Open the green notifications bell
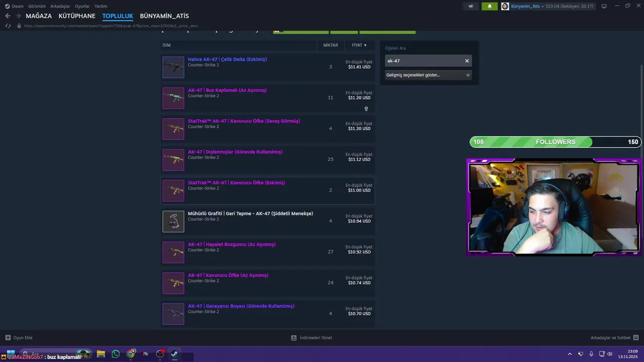 (490, 6)
